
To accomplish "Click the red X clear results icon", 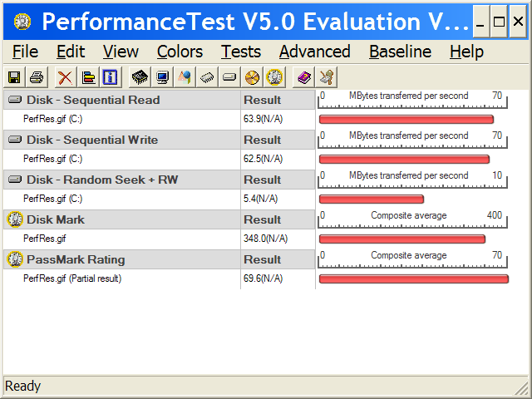I will pyautogui.click(x=65, y=77).
